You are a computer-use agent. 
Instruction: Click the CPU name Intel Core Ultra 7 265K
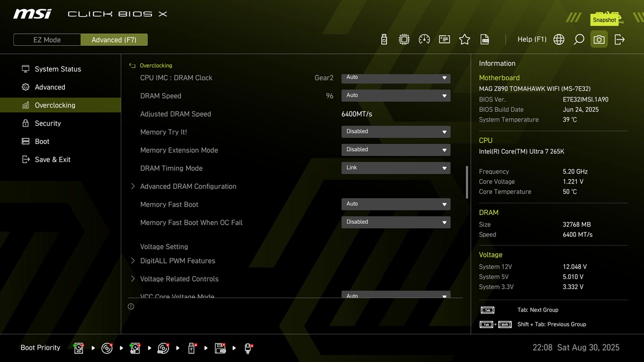click(522, 151)
